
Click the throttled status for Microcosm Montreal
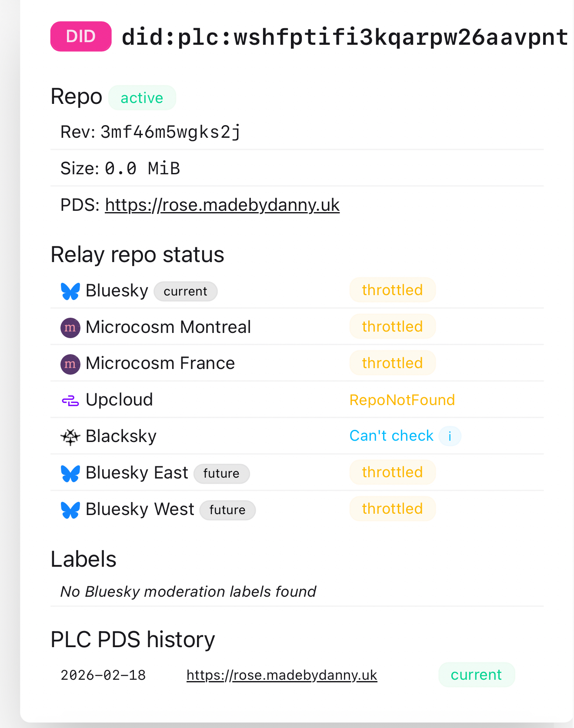coord(392,326)
